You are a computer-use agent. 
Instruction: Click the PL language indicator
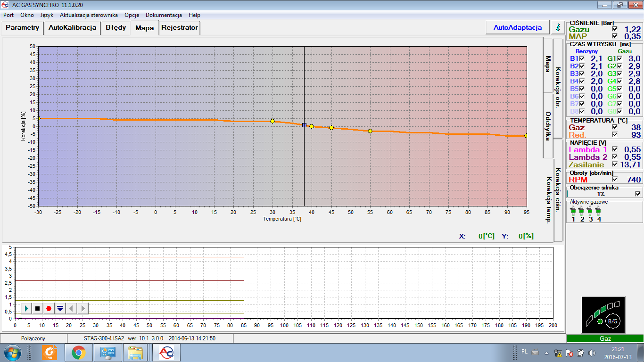coord(525,351)
